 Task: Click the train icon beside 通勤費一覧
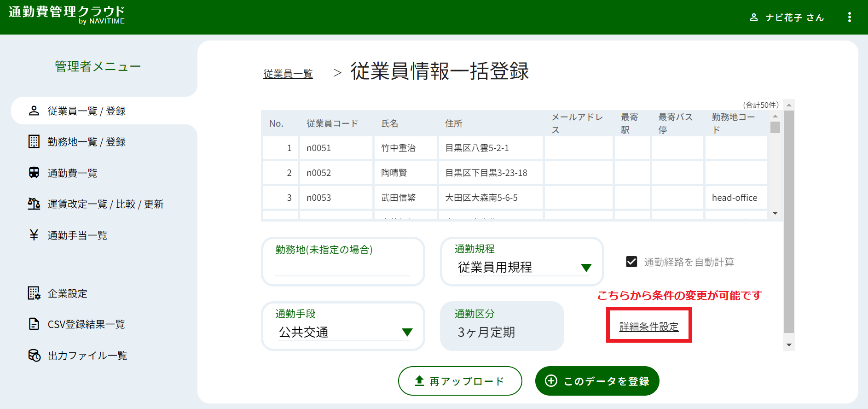(34, 173)
